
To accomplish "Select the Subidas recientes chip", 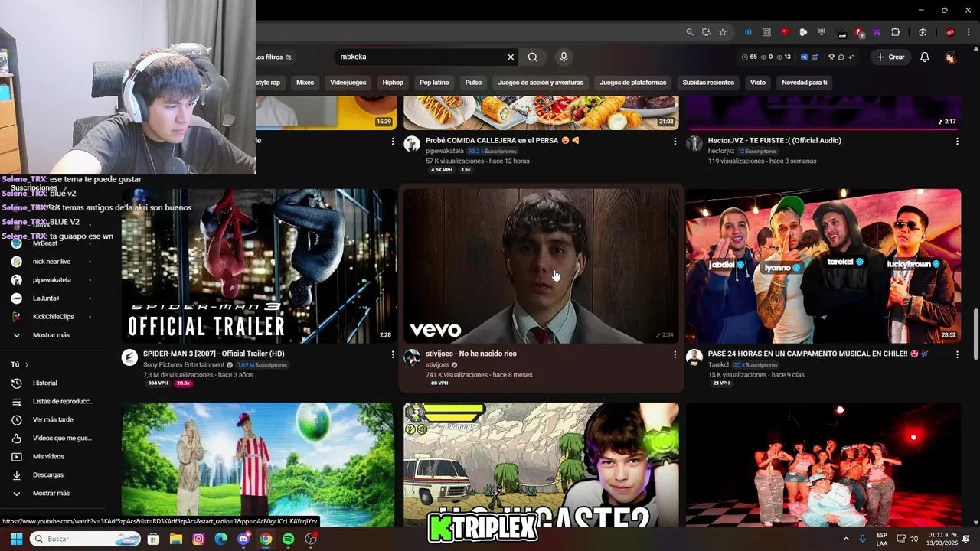I will 708,82.
